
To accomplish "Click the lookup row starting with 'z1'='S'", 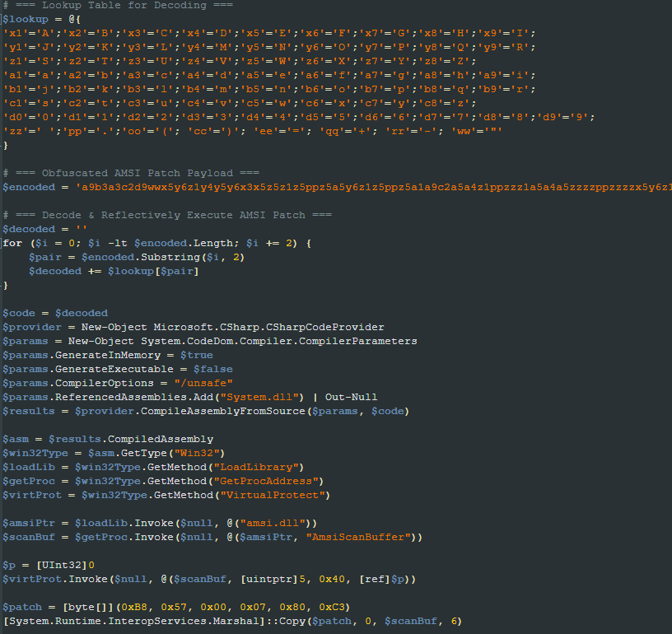I will click(x=240, y=61).
